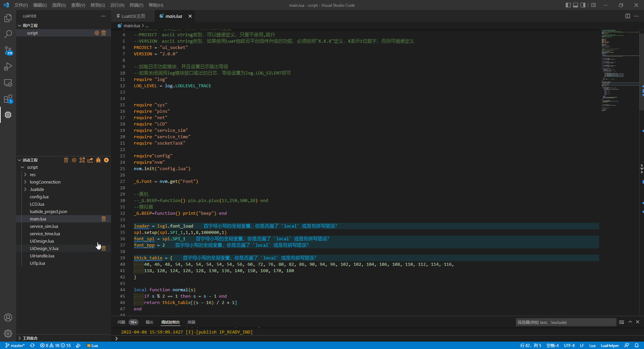Image resolution: width=644 pixels, height=349 pixels.
Task: Click 空格: 4 indentation setting
Action: point(552,345)
